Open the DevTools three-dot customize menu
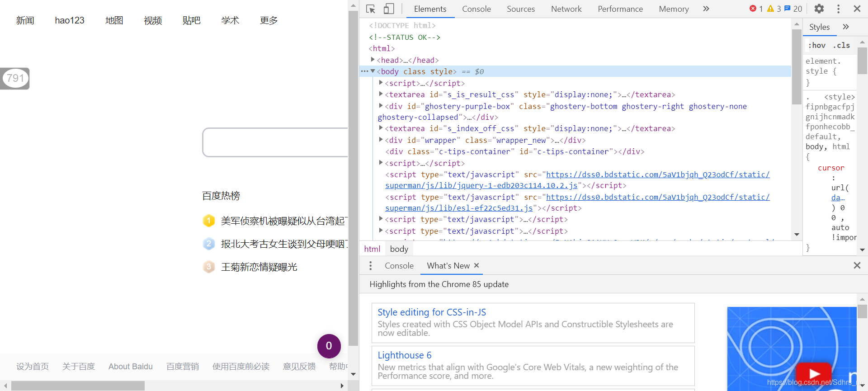This screenshot has width=868, height=391. (x=838, y=9)
